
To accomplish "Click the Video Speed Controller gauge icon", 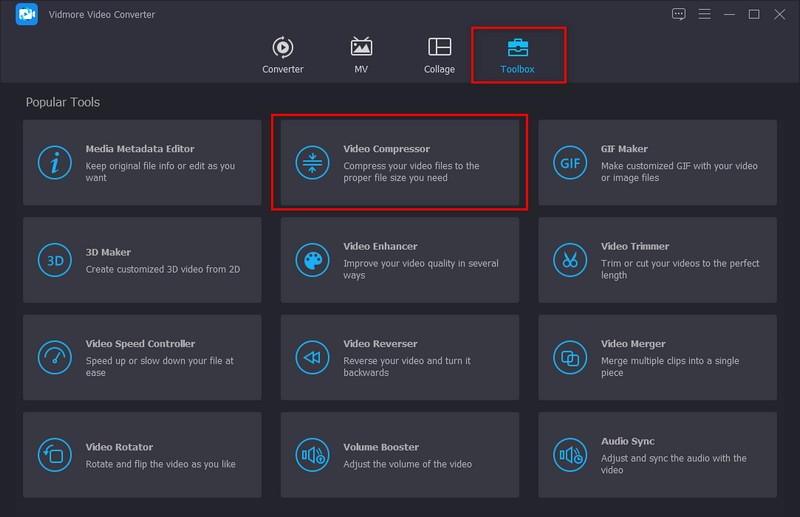I will (54, 357).
